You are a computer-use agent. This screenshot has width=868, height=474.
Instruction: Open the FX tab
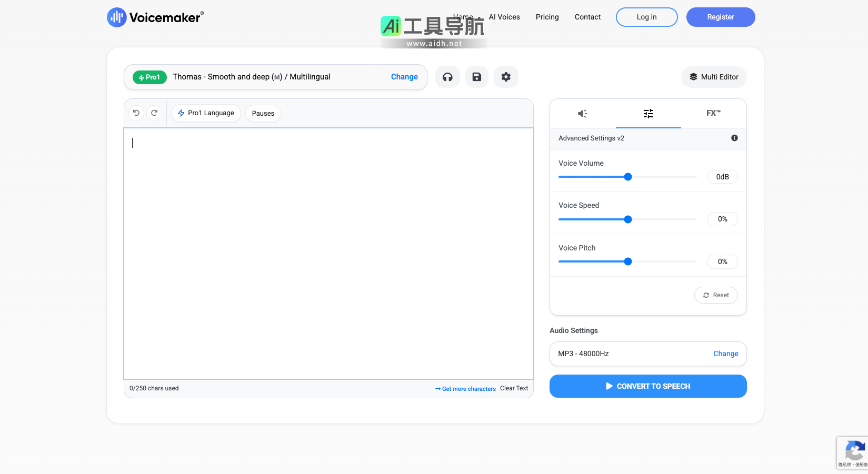[713, 113]
